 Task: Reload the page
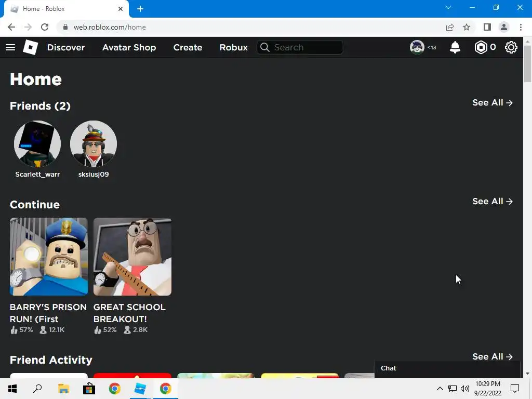[45, 27]
